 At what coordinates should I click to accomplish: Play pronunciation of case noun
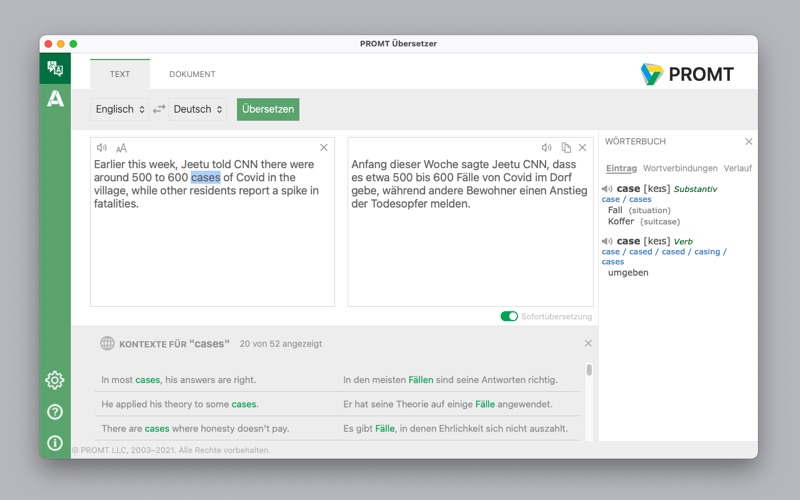(x=607, y=189)
